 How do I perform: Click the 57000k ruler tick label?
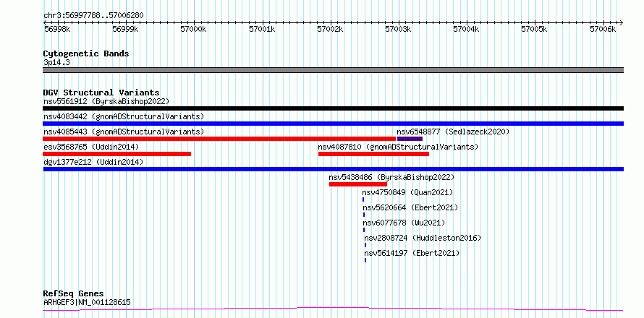(x=193, y=29)
